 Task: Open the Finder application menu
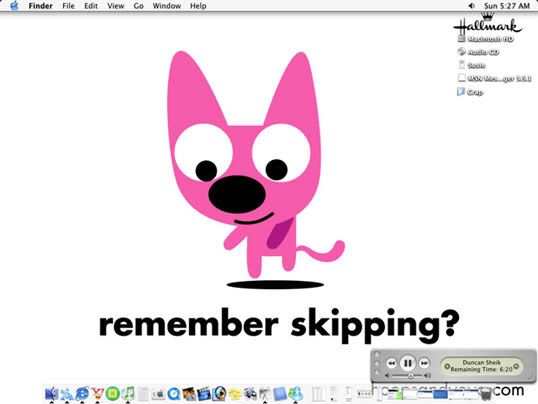pos(40,6)
